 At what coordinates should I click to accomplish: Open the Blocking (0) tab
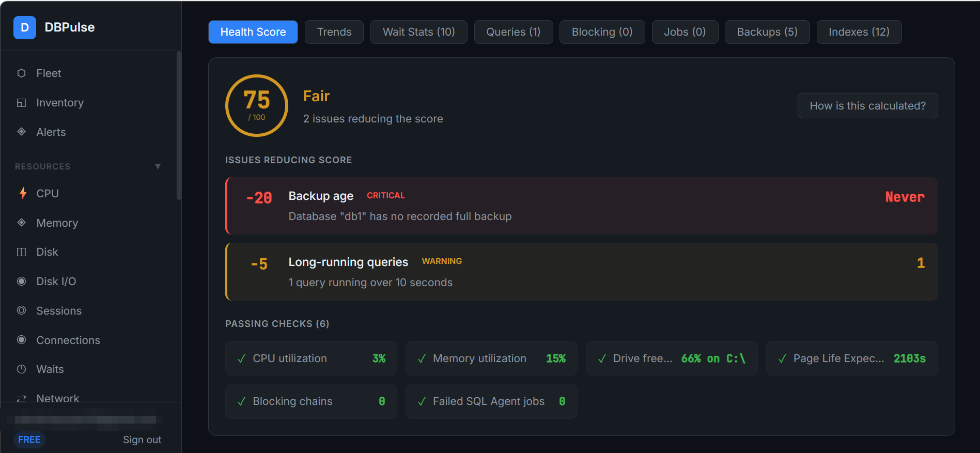coord(602,32)
